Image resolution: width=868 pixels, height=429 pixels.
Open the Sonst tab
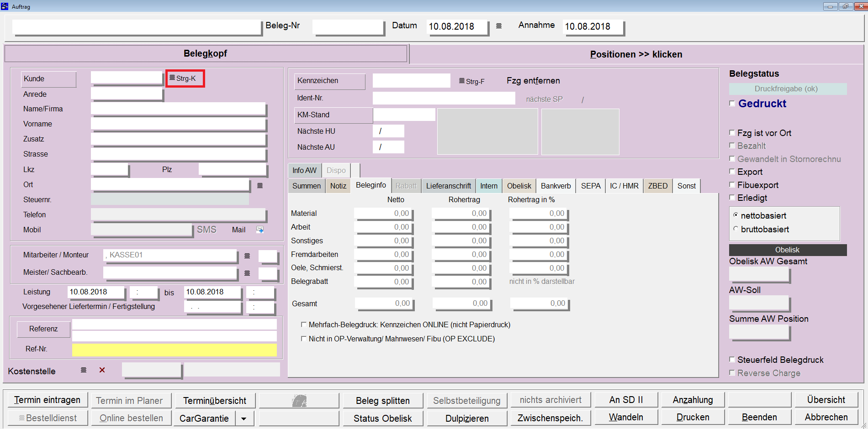click(x=687, y=186)
